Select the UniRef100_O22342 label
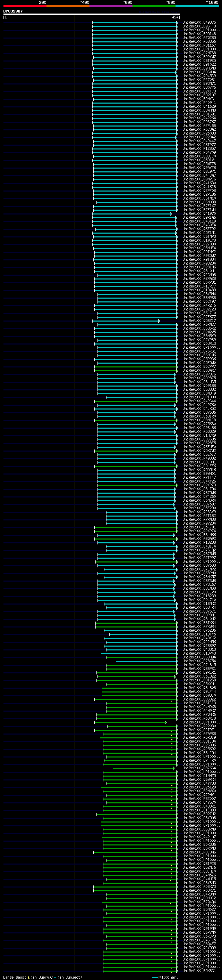 click(x=199, y=137)
